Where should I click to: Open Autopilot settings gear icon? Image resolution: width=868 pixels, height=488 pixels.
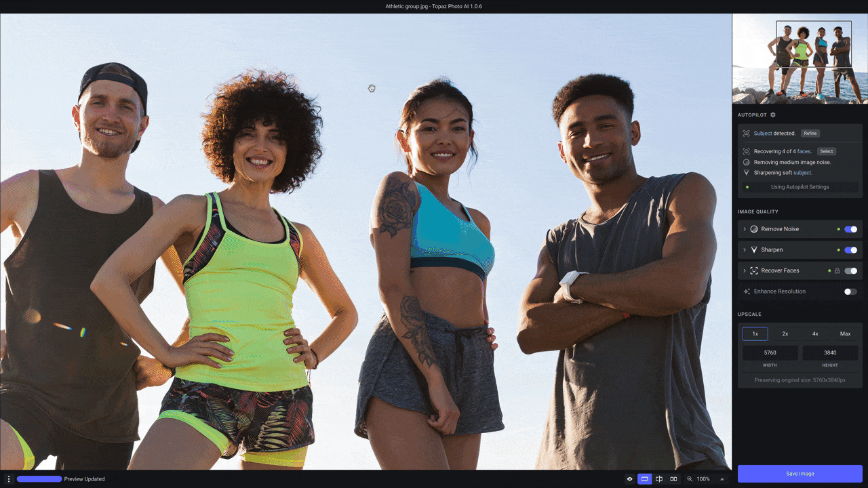[773, 115]
